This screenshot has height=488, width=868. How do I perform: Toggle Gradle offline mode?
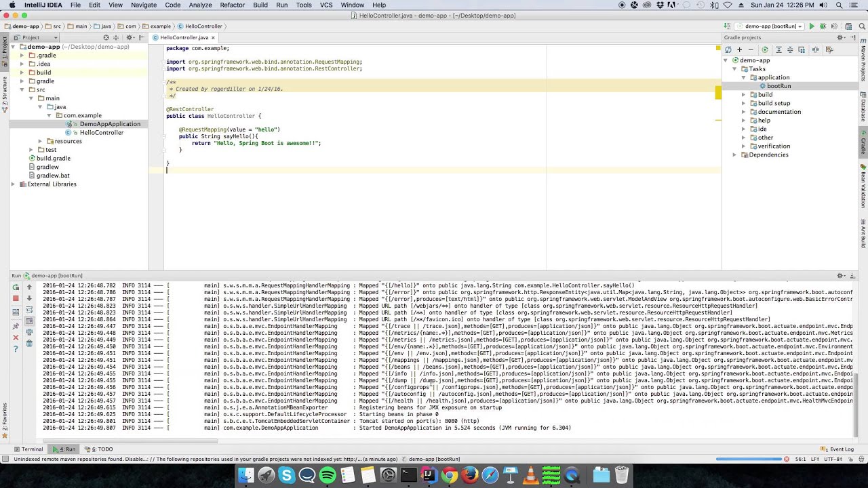tap(816, 49)
